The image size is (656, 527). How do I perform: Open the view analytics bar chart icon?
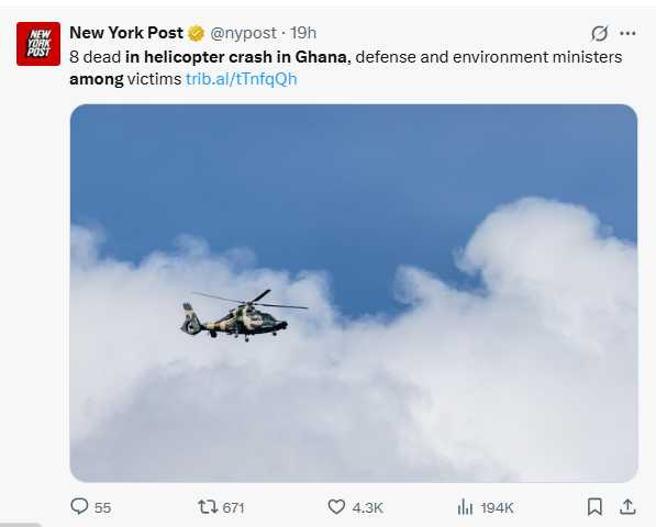point(466,506)
